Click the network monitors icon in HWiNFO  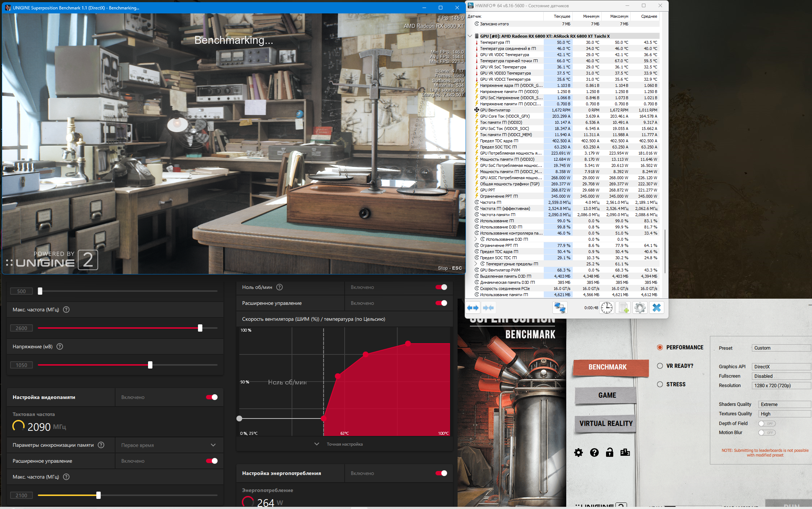pyautogui.click(x=560, y=308)
